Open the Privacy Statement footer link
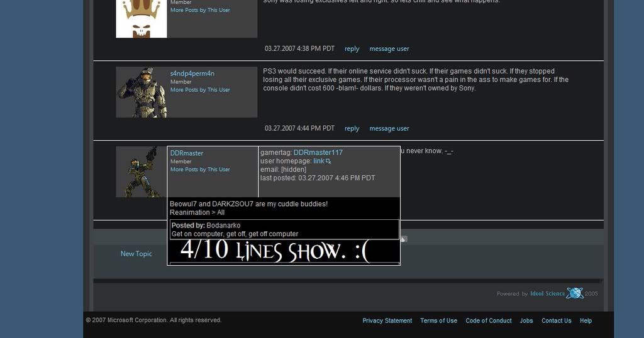 [x=387, y=320]
